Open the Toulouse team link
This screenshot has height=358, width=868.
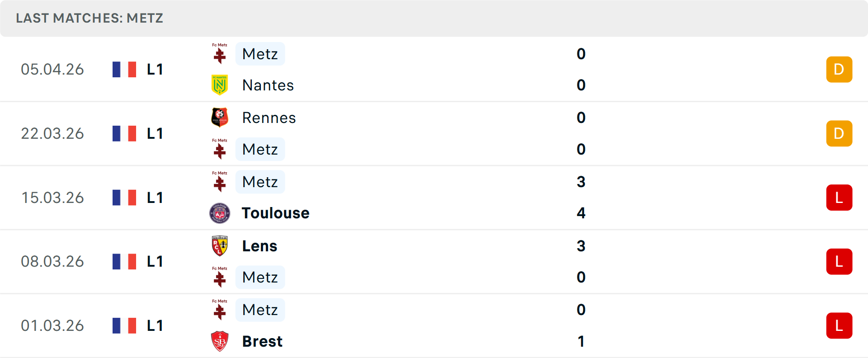(275, 213)
